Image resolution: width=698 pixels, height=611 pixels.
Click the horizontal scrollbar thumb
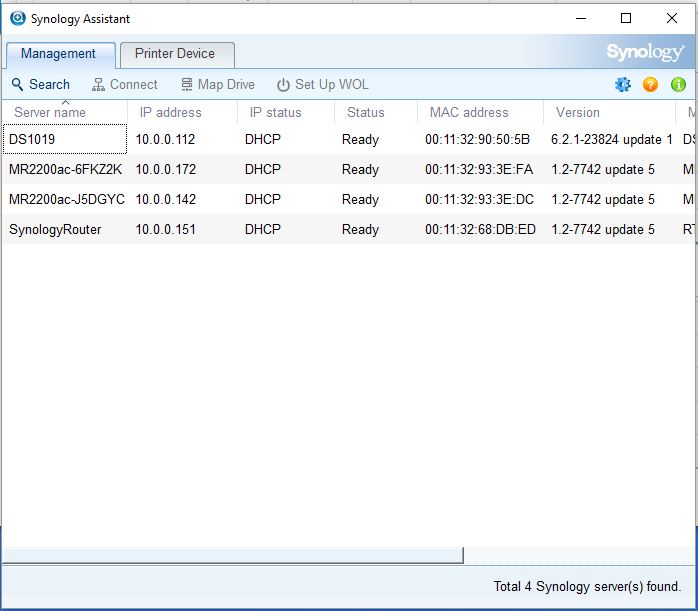click(x=232, y=555)
